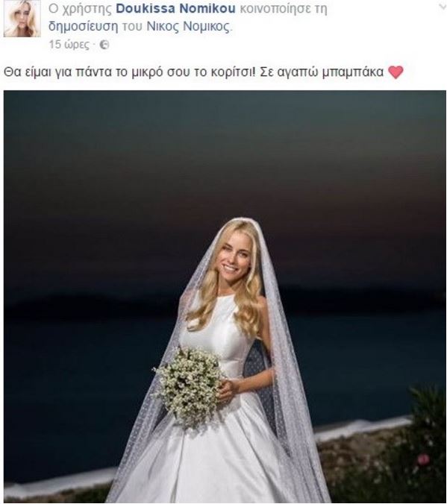
Task: Visit Νικος Νομικος profile link
Action: click(188, 27)
